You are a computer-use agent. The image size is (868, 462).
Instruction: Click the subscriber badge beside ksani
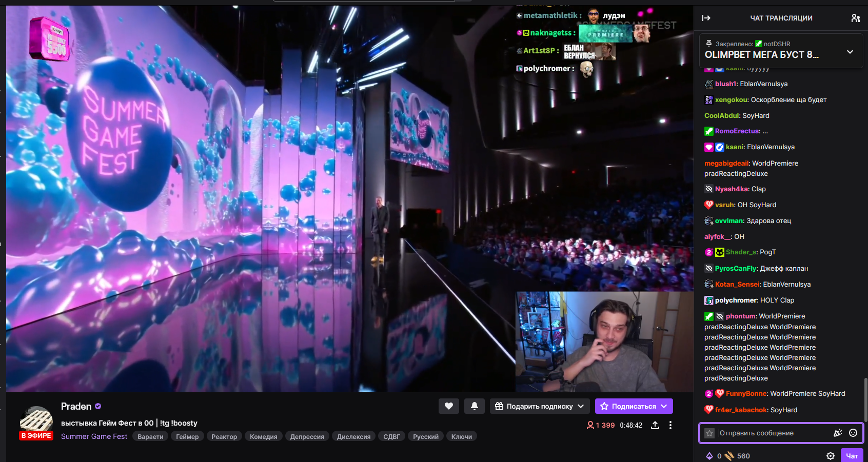tap(709, 147)
